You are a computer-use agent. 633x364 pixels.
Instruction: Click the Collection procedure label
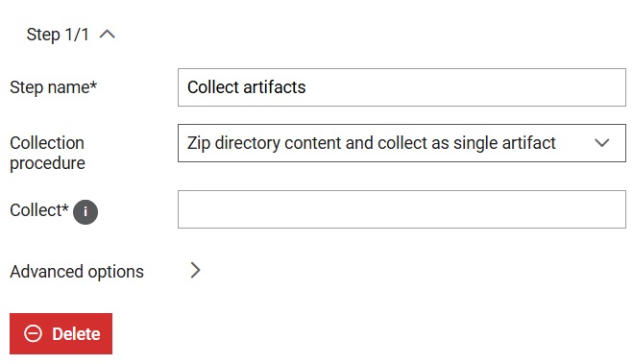tap(47, 153)
